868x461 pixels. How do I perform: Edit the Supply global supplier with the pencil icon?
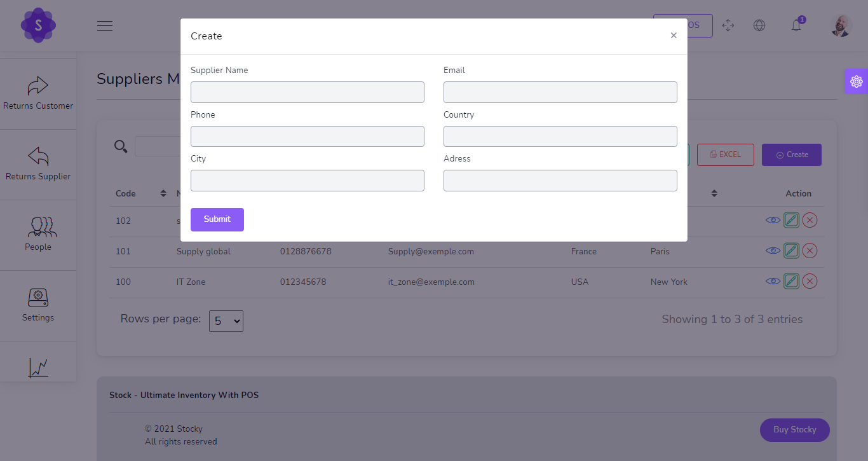[791, 250]
